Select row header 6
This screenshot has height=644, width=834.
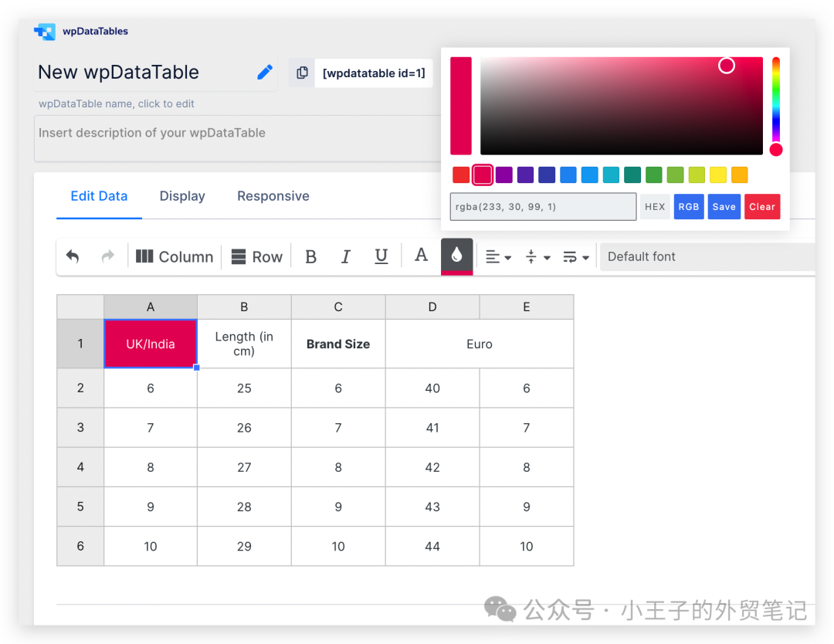pyautogui.click(x=80, y=546)
